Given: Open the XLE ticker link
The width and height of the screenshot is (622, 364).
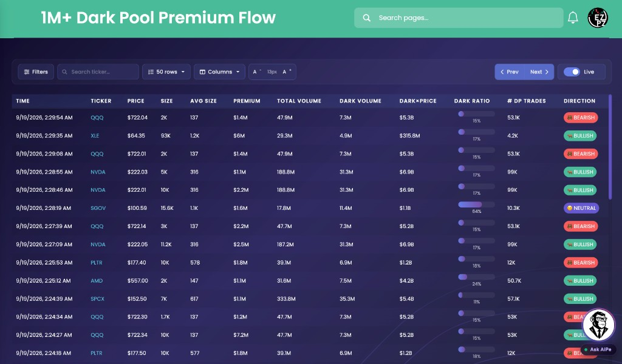Looking at the screenshot, I should 95,135.
